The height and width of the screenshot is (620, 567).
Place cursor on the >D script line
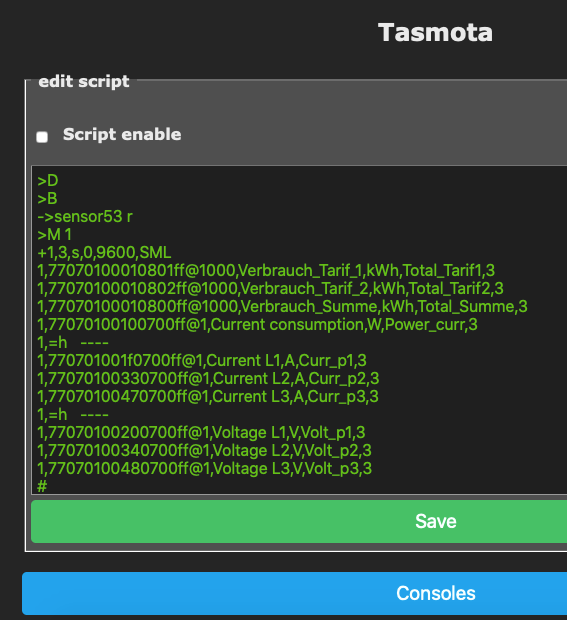[48, 181]
